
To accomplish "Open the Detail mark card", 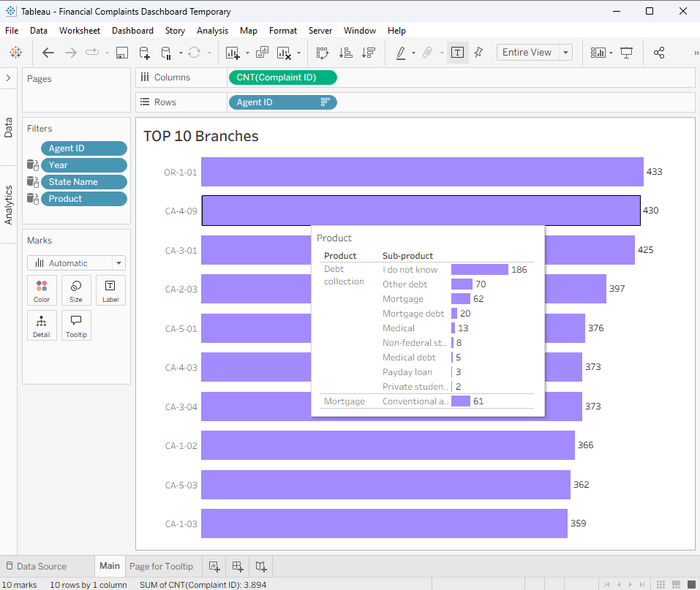I will coord(42,325).
